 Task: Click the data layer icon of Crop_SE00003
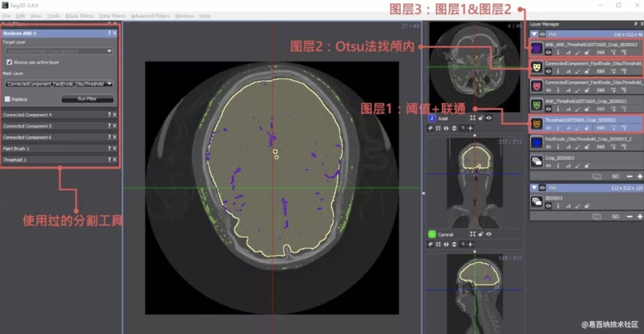point(537,162)
